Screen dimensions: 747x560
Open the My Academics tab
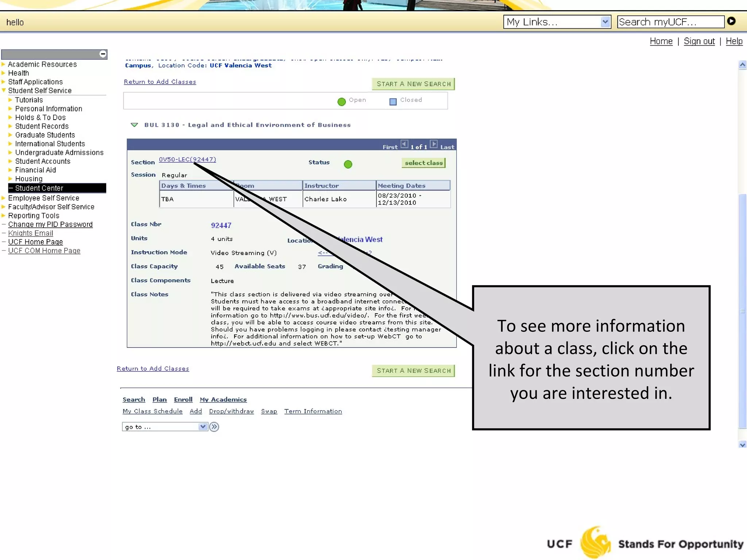coord(223,400)
